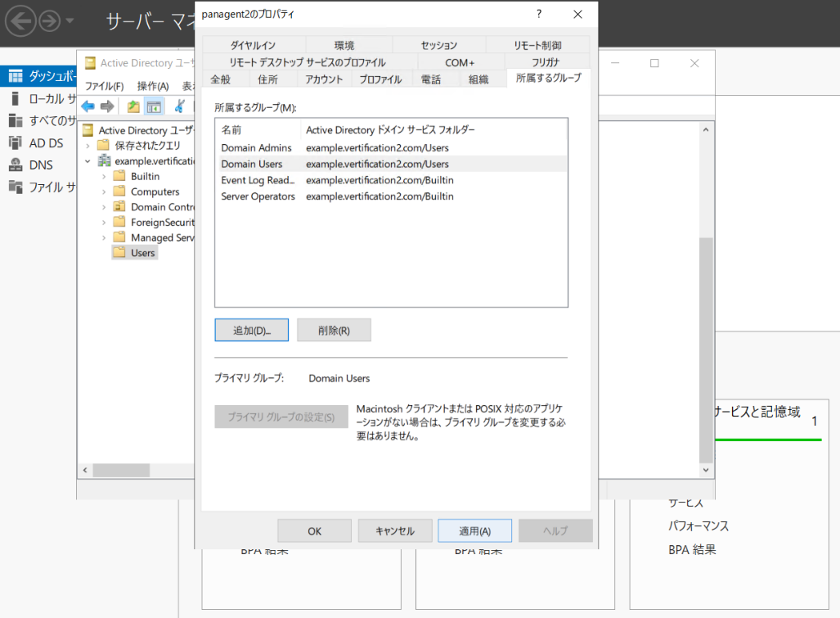The width and height of the screenshot is (840, 618).
Task: Click the dialog help question mark
Action: tap(539, 14)
